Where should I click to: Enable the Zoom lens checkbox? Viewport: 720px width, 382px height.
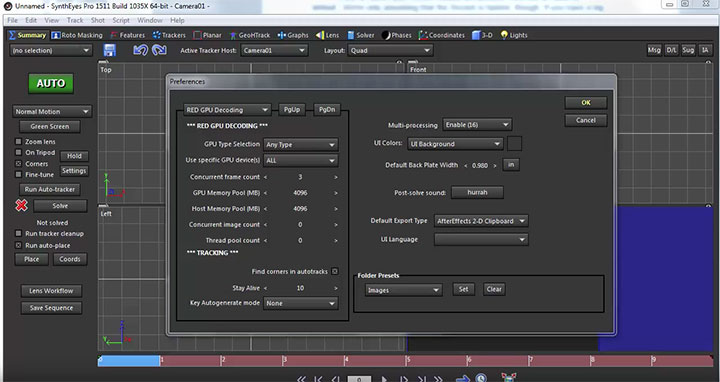coord(18,141)
